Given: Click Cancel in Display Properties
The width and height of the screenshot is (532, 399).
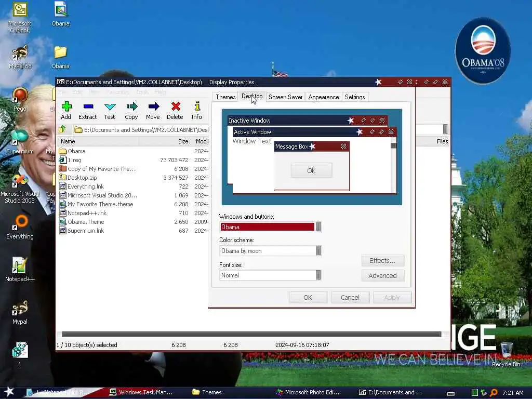Looking at the screenshot, I should [x=350, y=298].
